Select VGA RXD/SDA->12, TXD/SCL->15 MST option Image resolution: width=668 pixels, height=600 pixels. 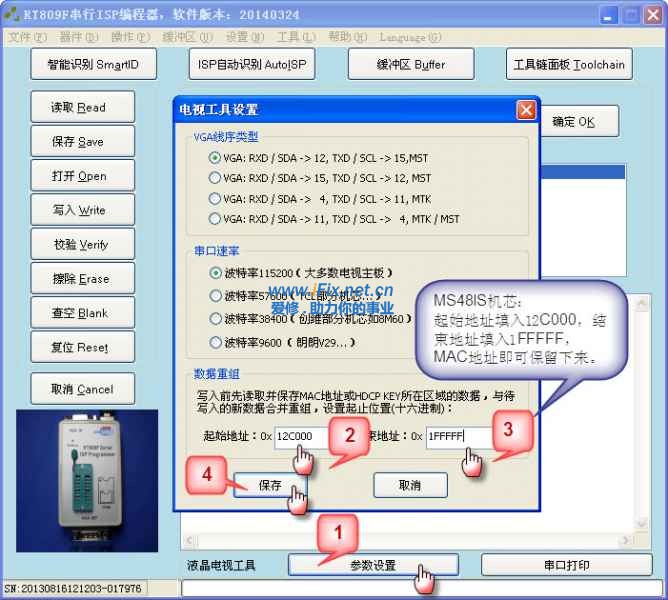click(214, 158)
